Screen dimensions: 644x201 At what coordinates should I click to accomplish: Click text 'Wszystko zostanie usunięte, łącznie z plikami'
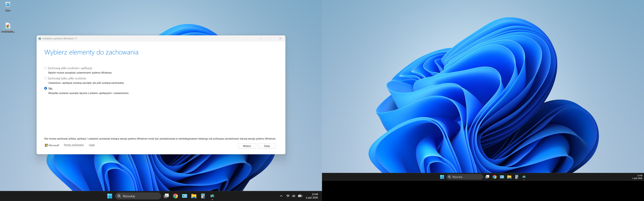[x=75, y=93]
